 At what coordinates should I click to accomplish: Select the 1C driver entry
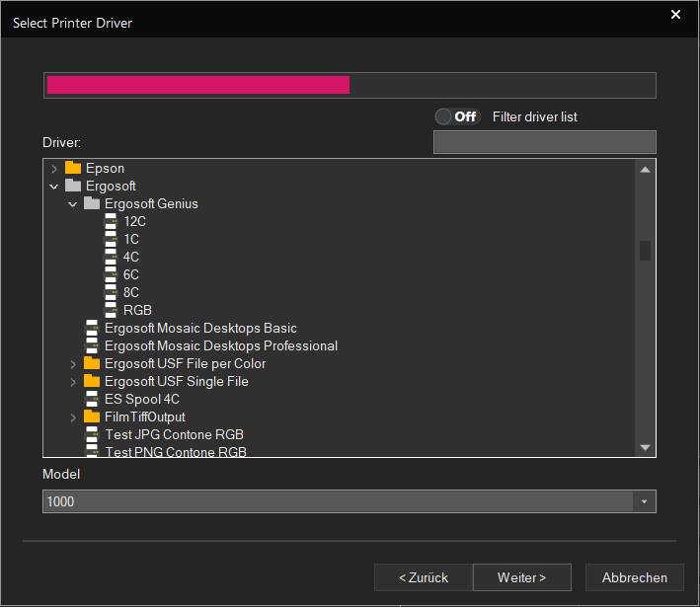(131, 239)
